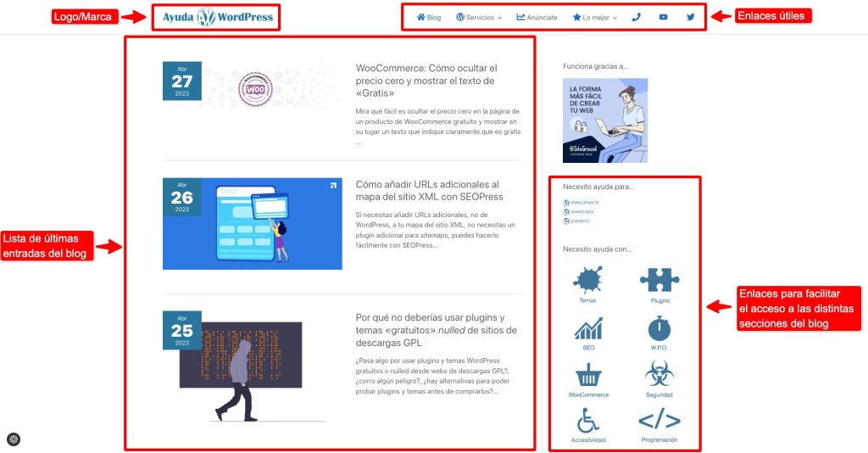Expand the Lo mejor dropdown menu
The image size is (868, 453).
[595, 17]
